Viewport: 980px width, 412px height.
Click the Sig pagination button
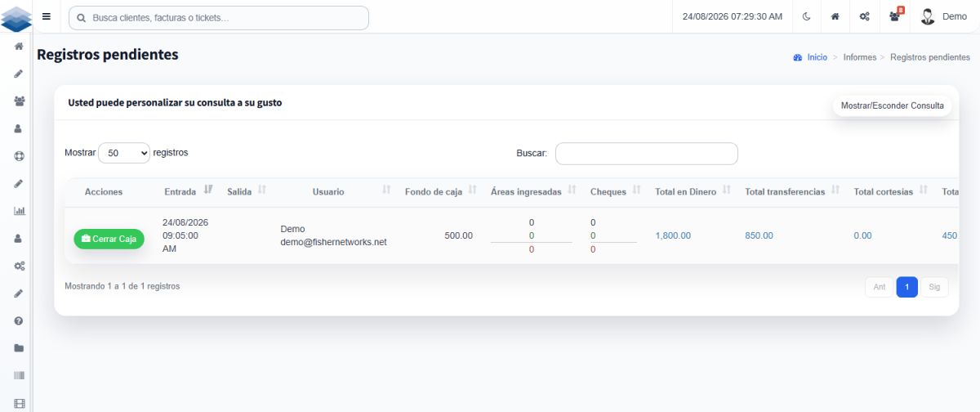click(x=934, y=287)
